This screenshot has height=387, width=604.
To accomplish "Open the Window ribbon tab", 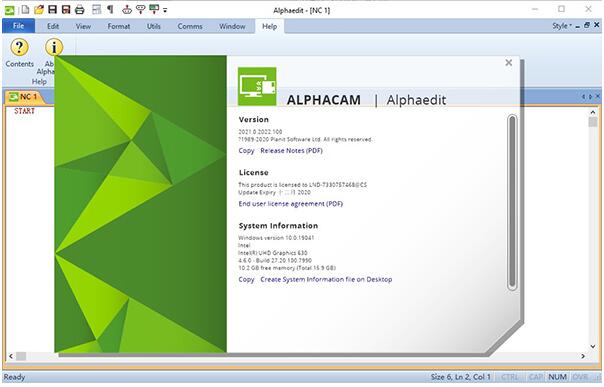I will 232,26.
